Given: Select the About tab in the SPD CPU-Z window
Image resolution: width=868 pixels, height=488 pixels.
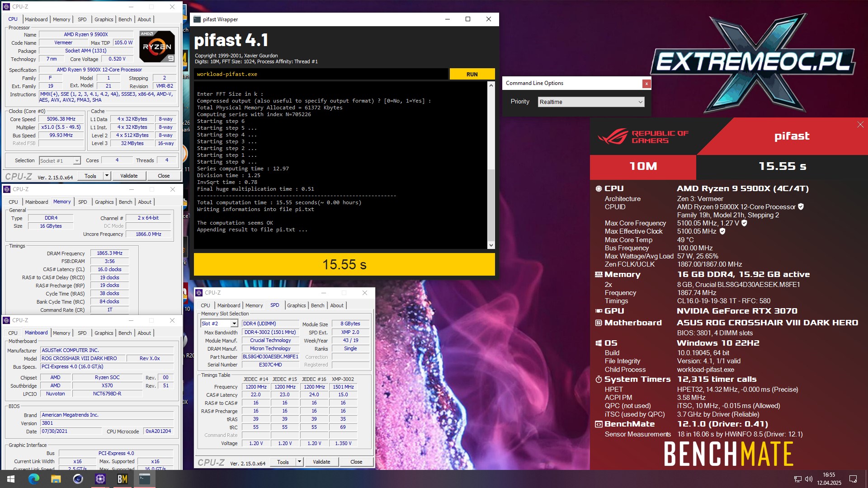Looking at the screenshot, I should [337, 305].
